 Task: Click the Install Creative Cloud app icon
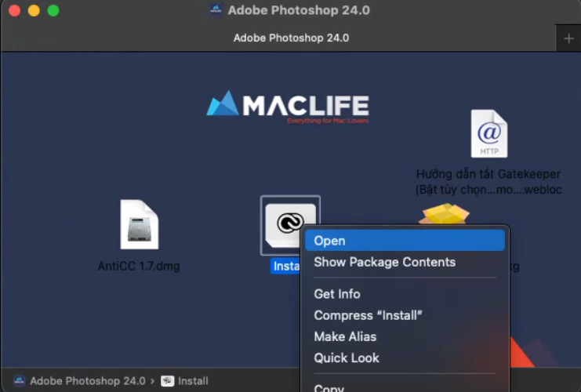(290, 223)
